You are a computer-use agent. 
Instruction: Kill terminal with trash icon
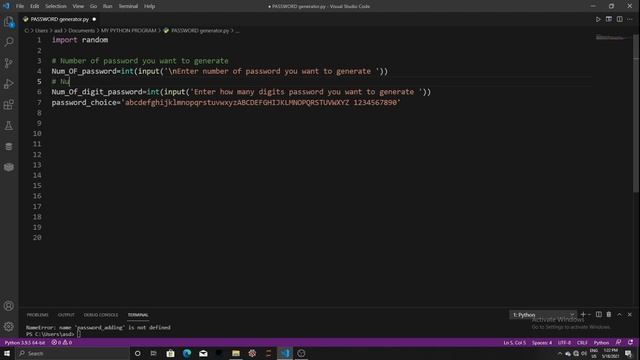(609, 314)
